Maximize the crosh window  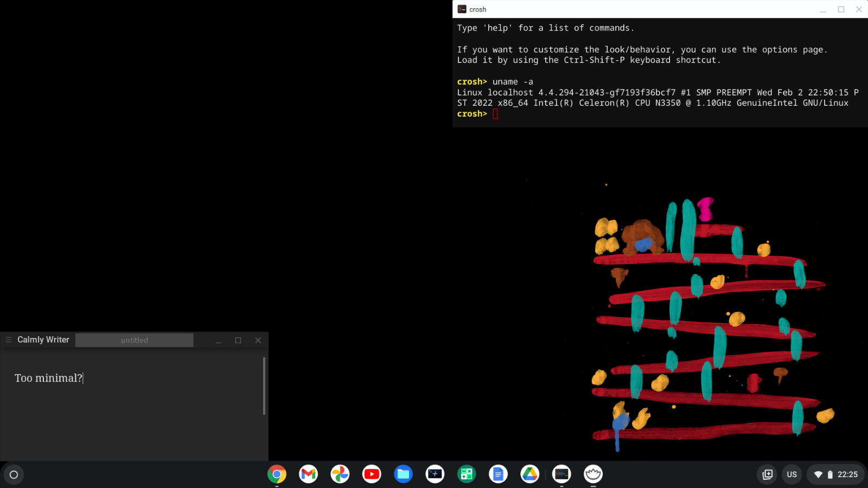point(841,9)
